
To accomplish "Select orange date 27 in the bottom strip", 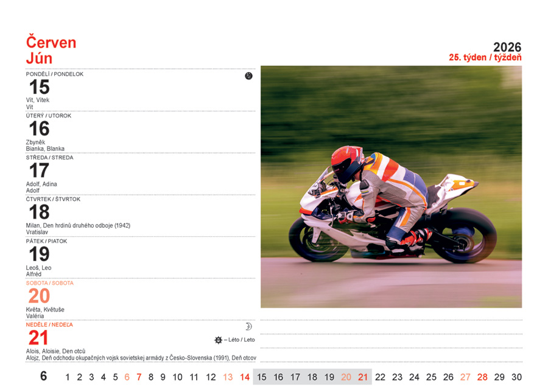I will pos(465,377).
